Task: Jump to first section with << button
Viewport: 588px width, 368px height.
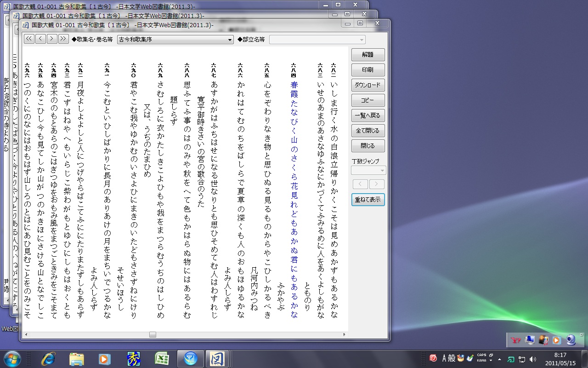Action: coord(29,39)
